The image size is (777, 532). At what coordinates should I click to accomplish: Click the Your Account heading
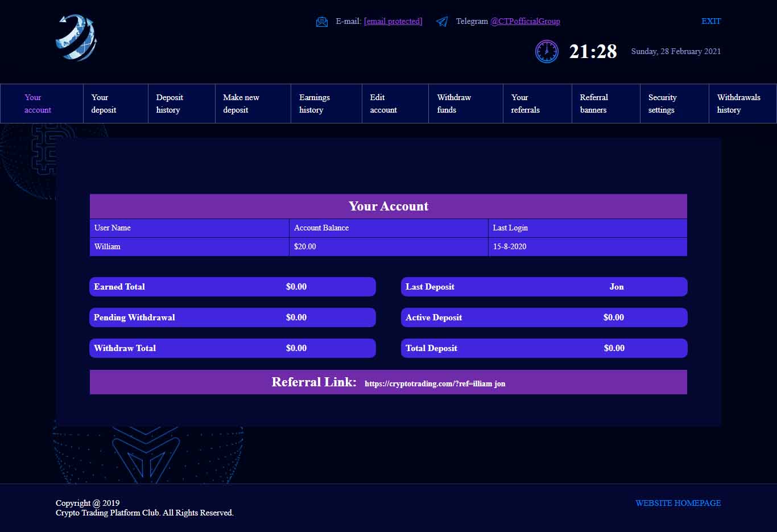[x=388, y=206]
